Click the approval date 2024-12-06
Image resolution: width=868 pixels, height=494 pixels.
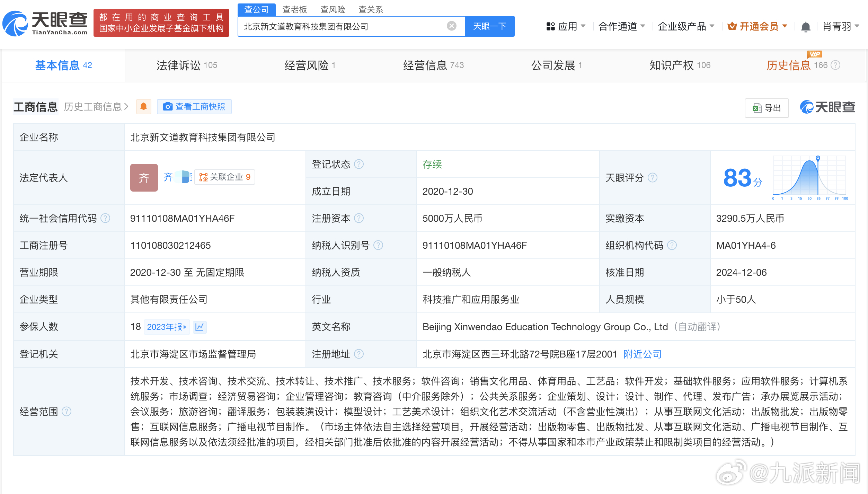pos(742,272)
